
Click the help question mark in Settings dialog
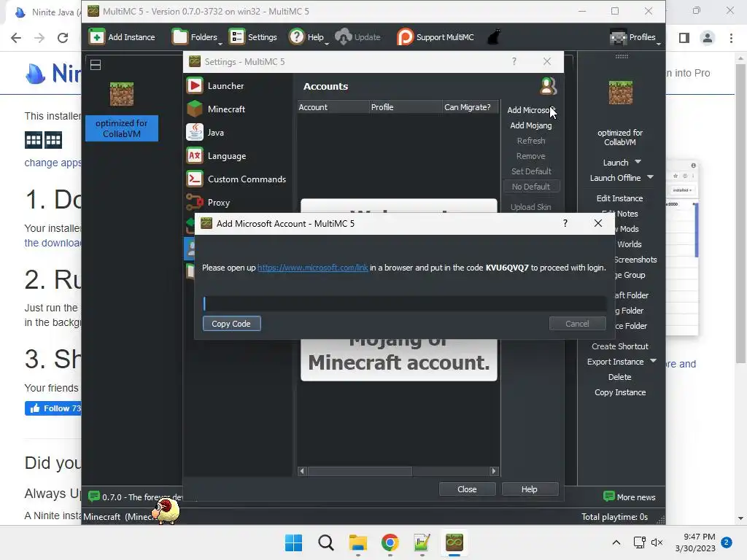tap(514, 61)
